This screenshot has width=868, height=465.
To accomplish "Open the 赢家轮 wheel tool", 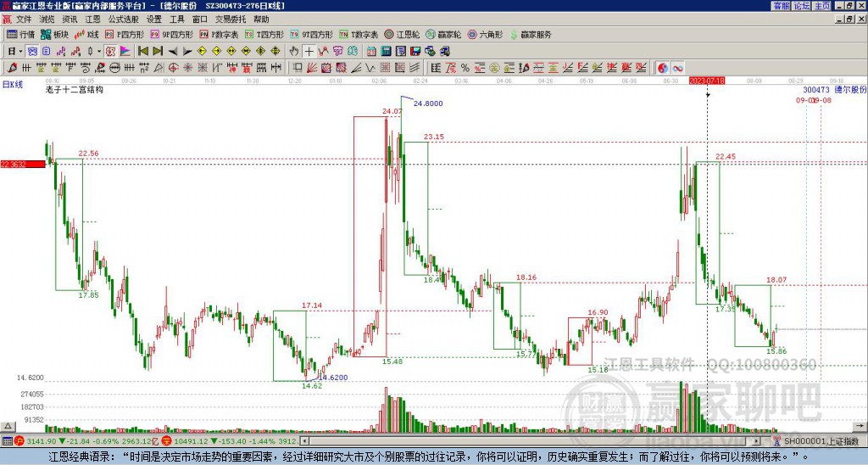I will (x=443, y=34).
